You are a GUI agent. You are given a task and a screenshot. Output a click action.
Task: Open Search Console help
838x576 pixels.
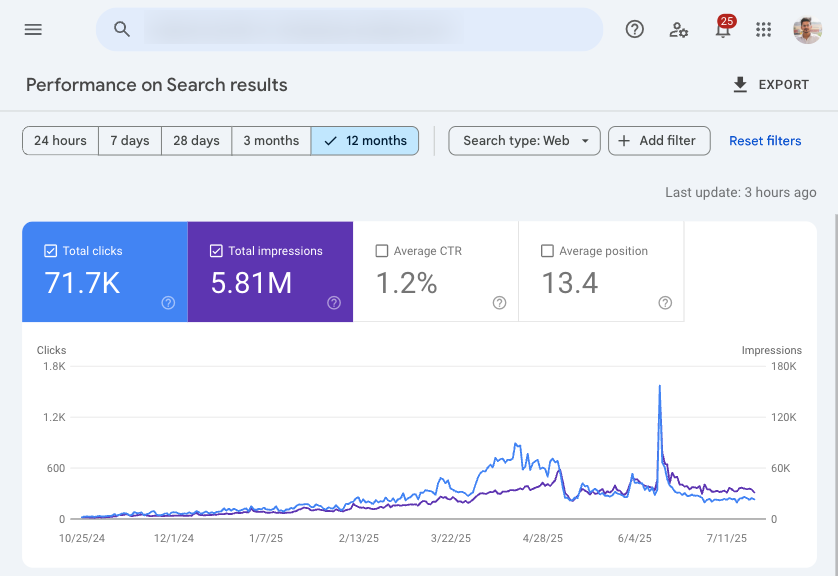pos(634,29)
